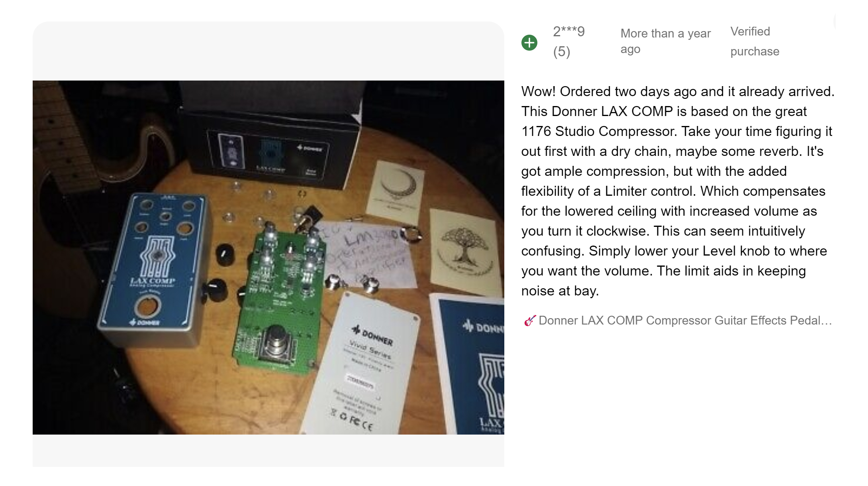868x486 pixels.
Task: Click the More than a year ago timestamp
Action: pyautogui.click(x=665, y=41)
